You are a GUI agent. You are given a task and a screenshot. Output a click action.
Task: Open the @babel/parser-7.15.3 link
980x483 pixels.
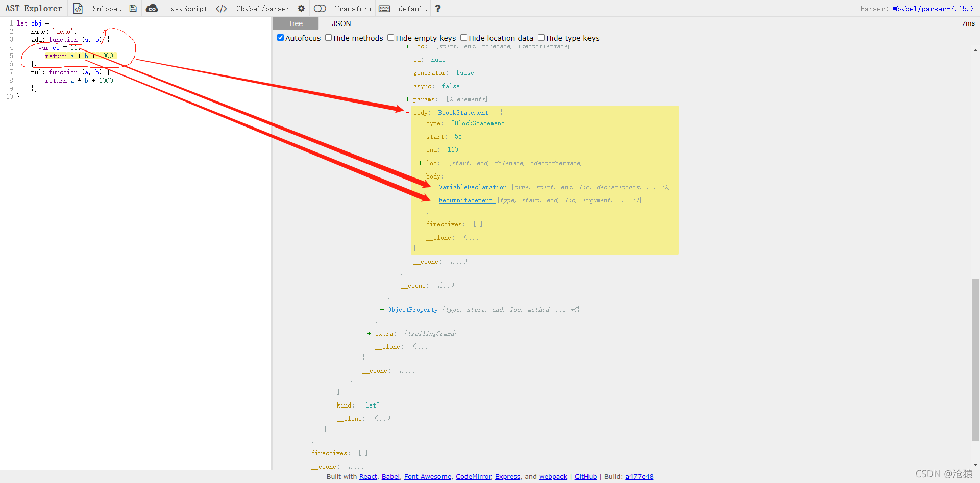(934, 9)
